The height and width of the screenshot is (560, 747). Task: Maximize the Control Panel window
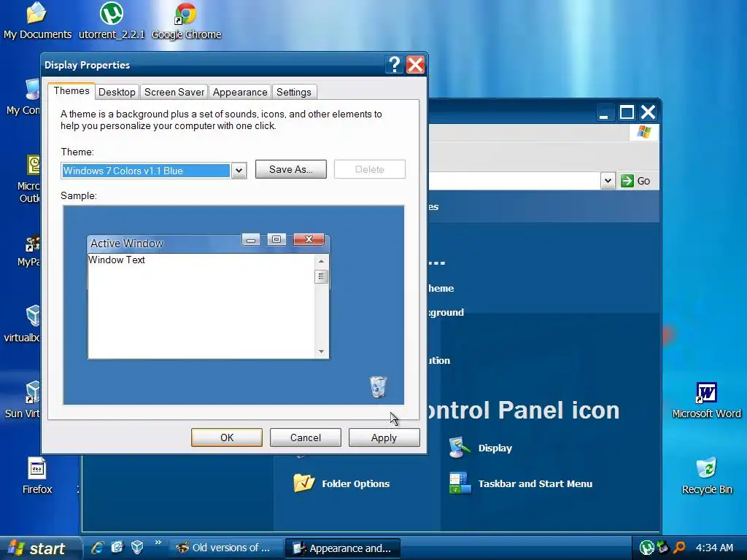[627, 112]
